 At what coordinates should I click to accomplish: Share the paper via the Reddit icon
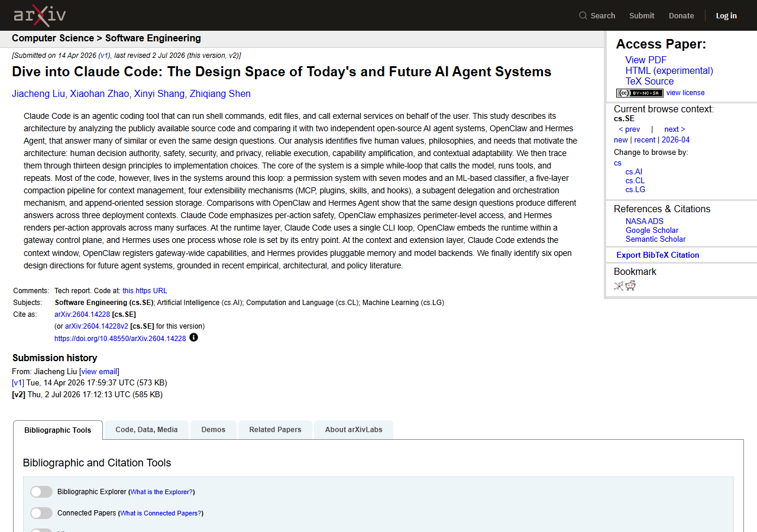pyautogui.click(x=630, y=286)
